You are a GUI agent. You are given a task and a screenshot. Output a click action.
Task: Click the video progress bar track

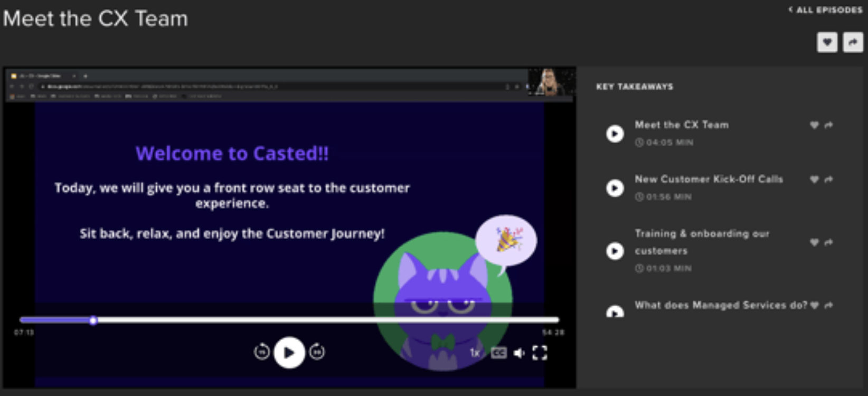[289, 320]
